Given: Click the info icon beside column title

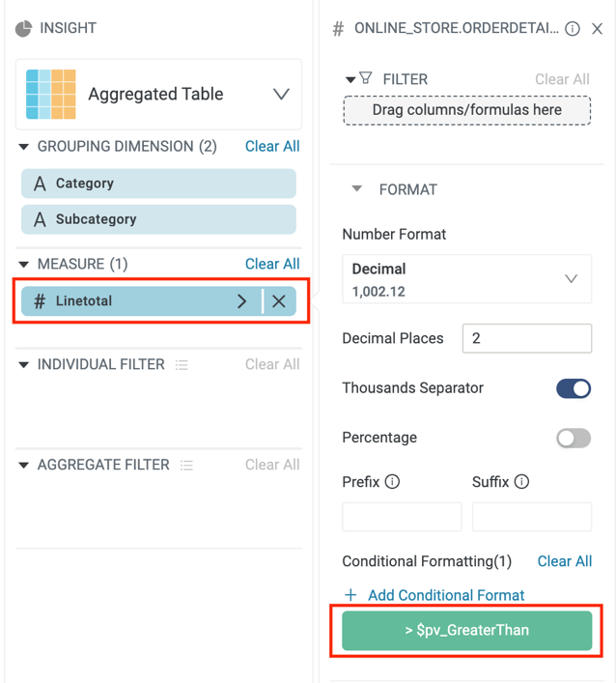Looking at the screenshot, I should (573, 29).
